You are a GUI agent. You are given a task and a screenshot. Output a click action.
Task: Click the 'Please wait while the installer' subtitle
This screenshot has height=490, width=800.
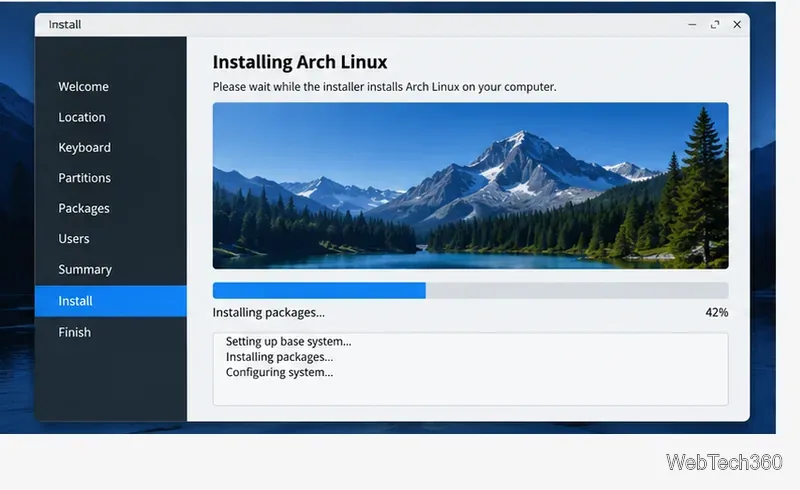click(x=384, y=87)
